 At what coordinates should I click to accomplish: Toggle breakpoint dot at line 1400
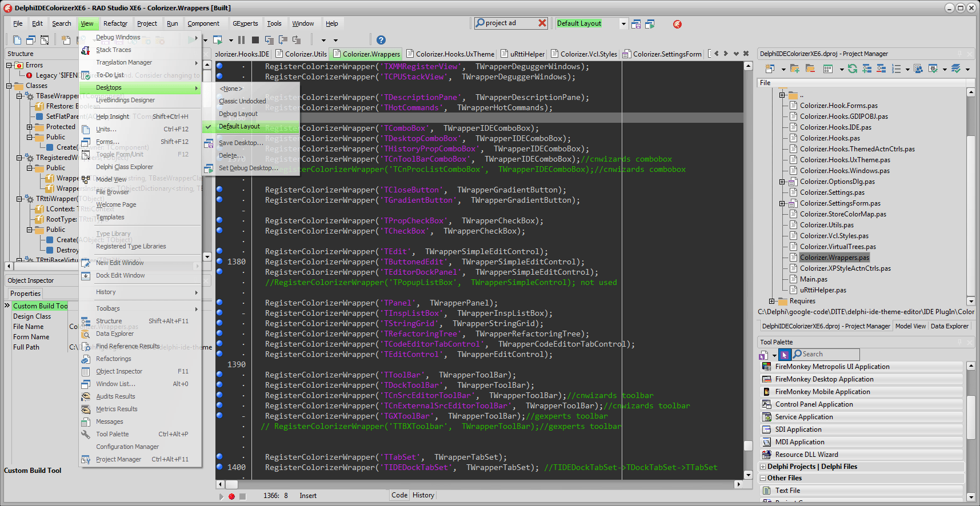pos(219,467)
